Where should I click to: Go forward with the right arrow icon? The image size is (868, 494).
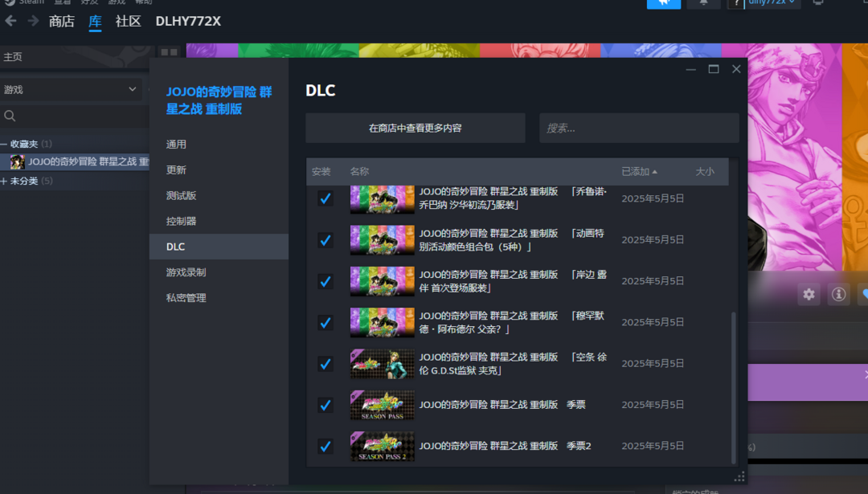click(x=33, y=21)
